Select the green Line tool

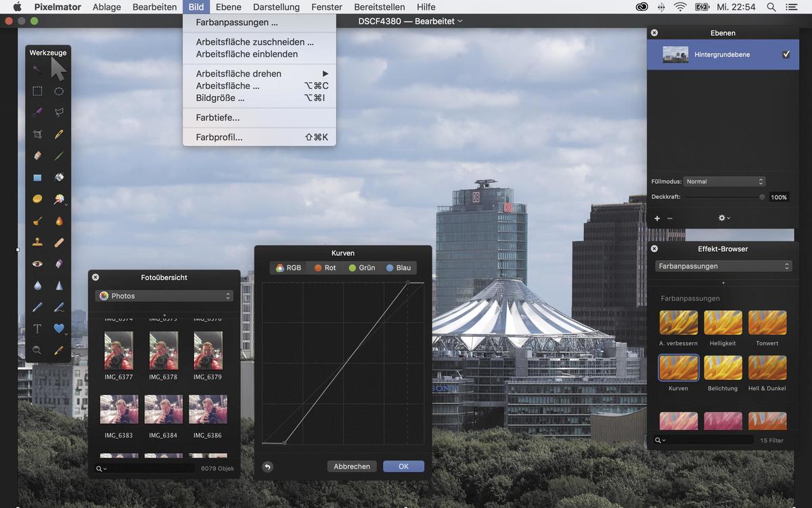[x=59, y=156]
